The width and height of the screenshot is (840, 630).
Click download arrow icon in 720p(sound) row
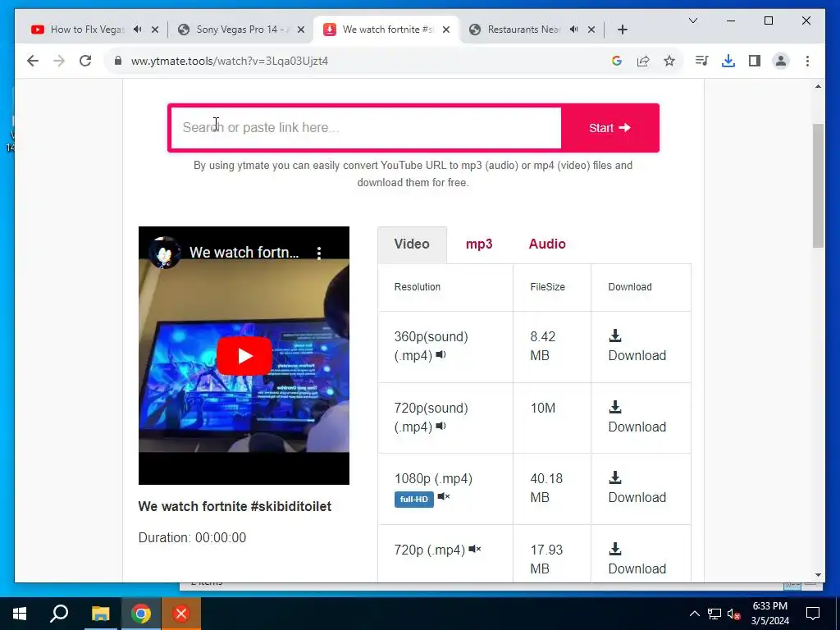coord(615,407)
